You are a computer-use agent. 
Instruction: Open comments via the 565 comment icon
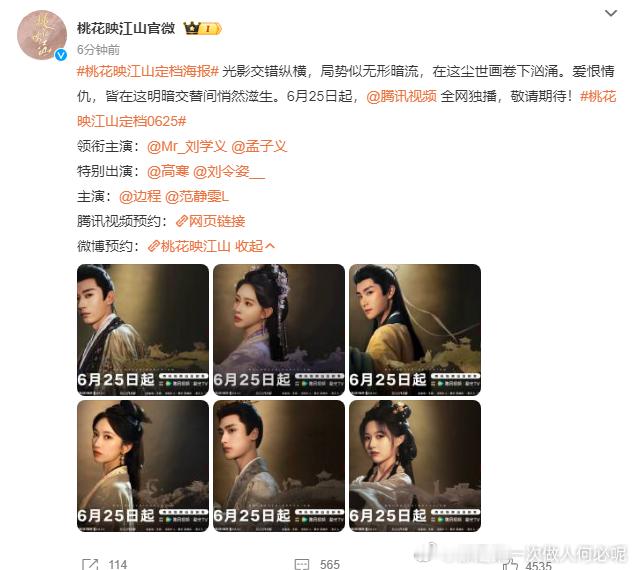point(302,564)
